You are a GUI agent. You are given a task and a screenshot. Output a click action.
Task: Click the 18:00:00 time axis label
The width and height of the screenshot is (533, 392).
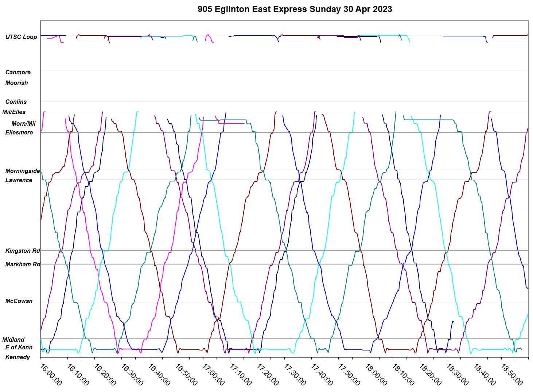[376, 374]
